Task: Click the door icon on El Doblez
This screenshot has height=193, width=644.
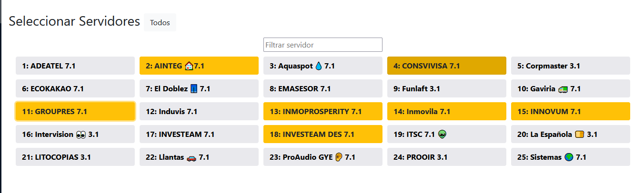Action: (193, 89)
